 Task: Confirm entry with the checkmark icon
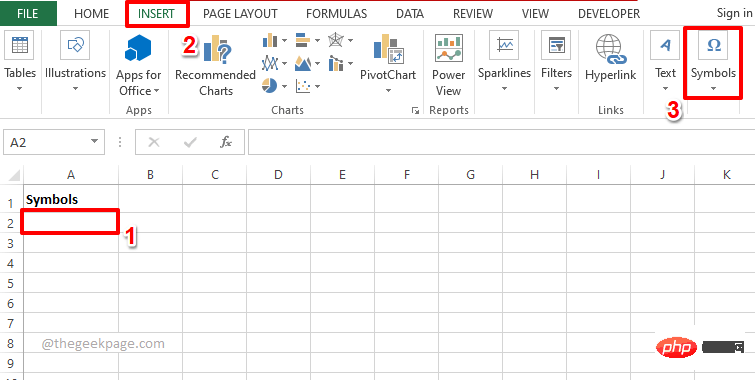pos(190,142)
